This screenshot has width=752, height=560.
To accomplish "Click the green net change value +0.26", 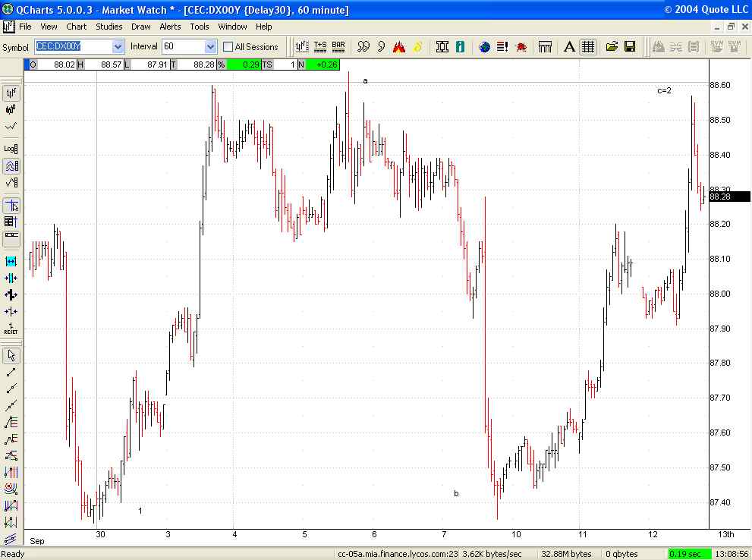I will (x=323, y=64).
